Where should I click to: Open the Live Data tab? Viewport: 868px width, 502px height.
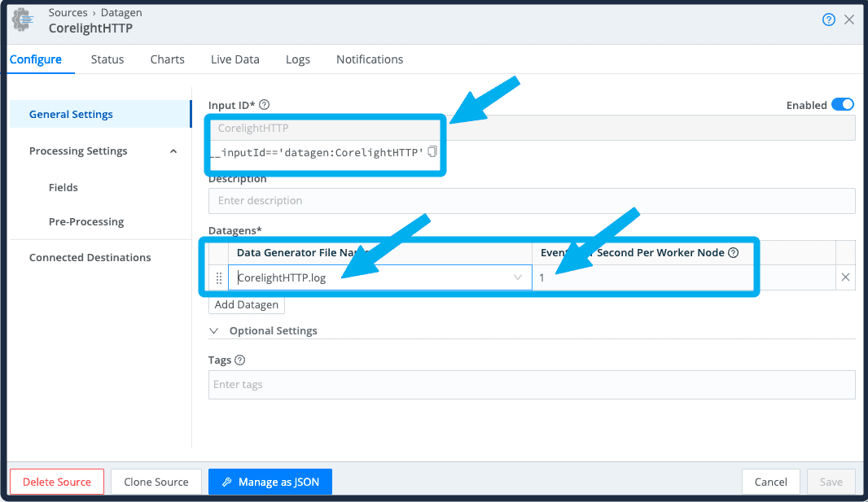click(235, 59)
